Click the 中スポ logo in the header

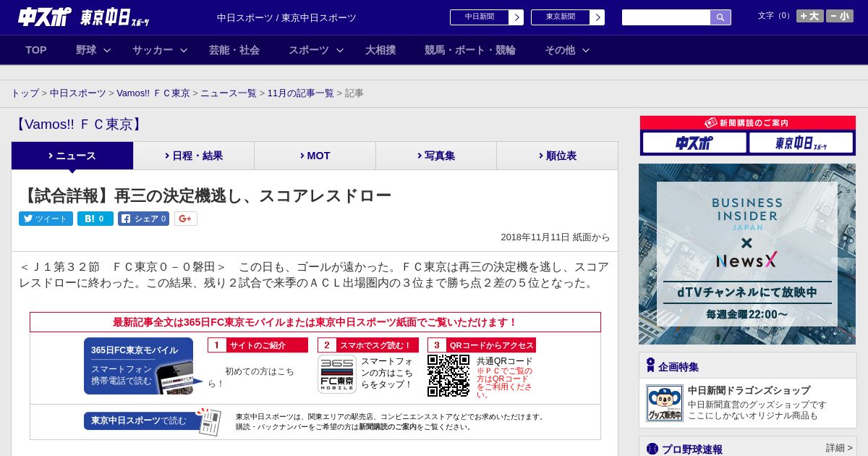point(45,17)
